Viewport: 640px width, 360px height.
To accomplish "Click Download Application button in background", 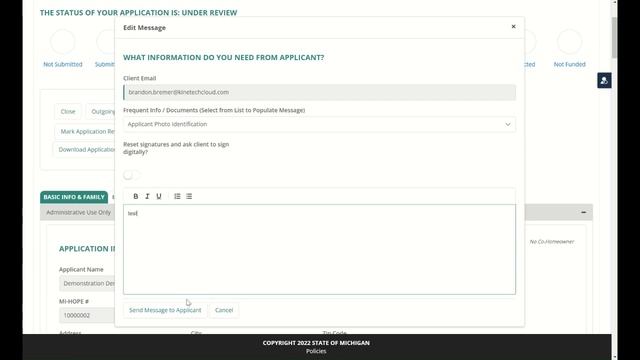I will tap(84, 149).
